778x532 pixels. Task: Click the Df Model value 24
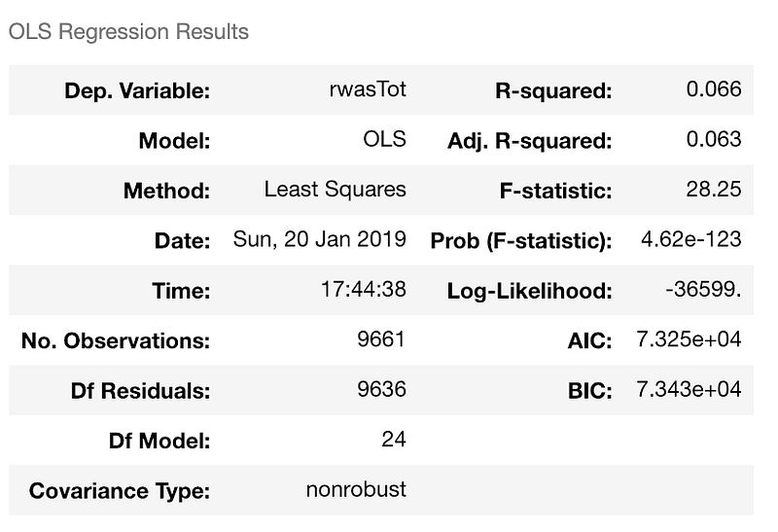pyautogui.click(x=394, y=440)
